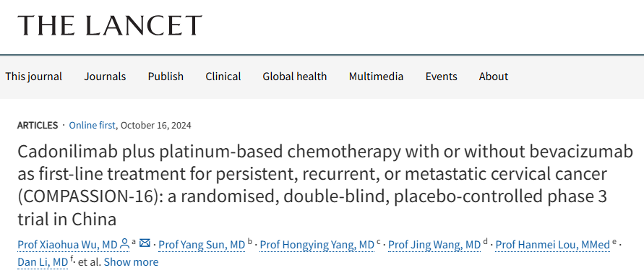View author Prof Hongying Yang, MD
Screen dimensions: 644x278
pos(317,245)
